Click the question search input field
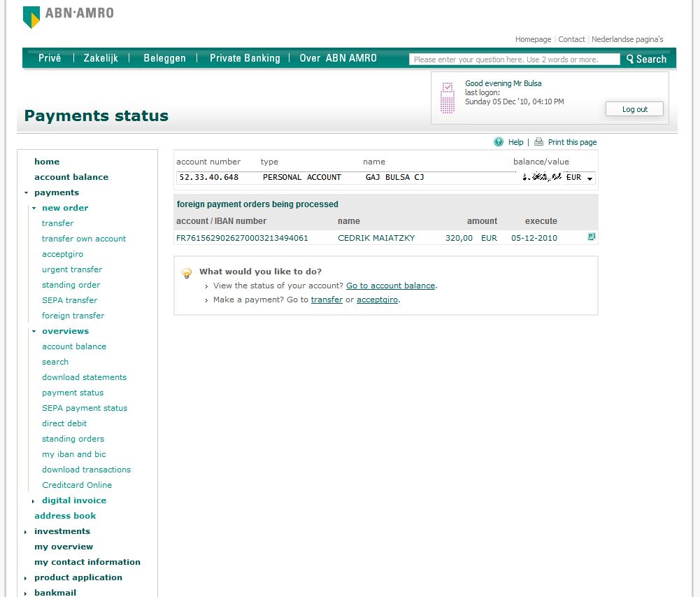 [514, 59]
